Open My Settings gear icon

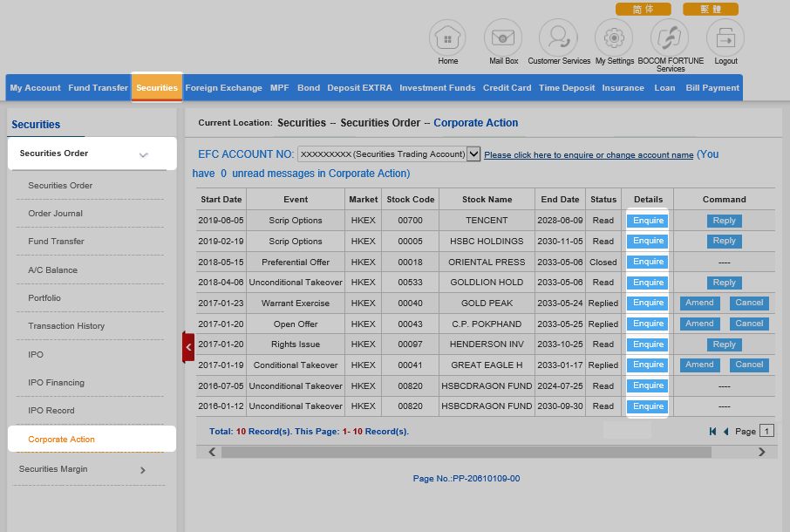pyautogui.click(x=614, y=38)
